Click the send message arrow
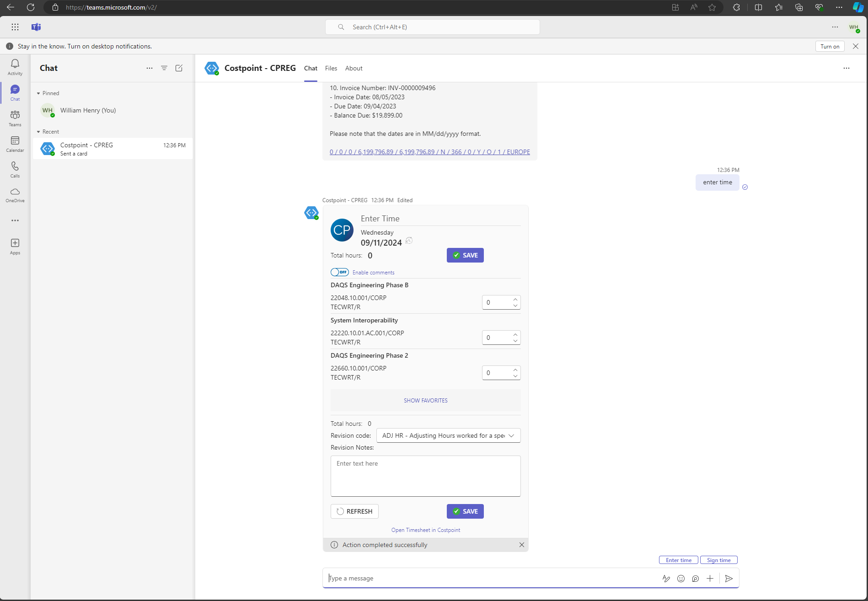Screen dimensions: 868x601 pos(729,579)
